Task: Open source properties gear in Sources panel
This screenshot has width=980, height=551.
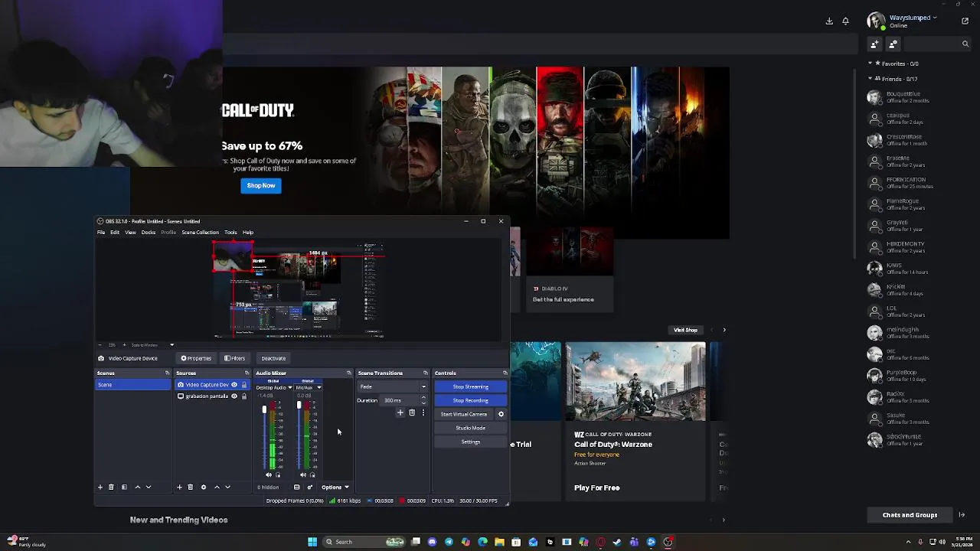Action: pyautogui.click(x=203, y=487)
